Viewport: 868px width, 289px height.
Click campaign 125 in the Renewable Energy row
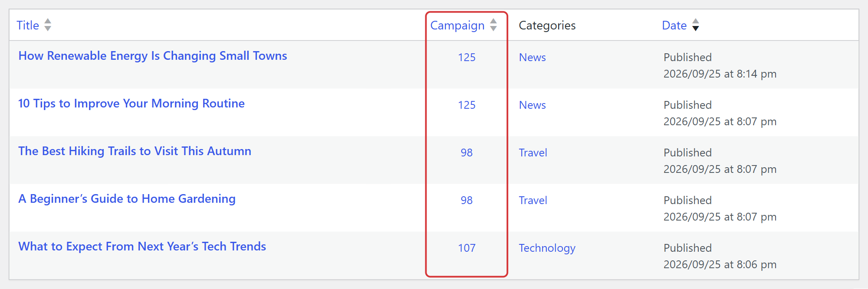[467, 58]
